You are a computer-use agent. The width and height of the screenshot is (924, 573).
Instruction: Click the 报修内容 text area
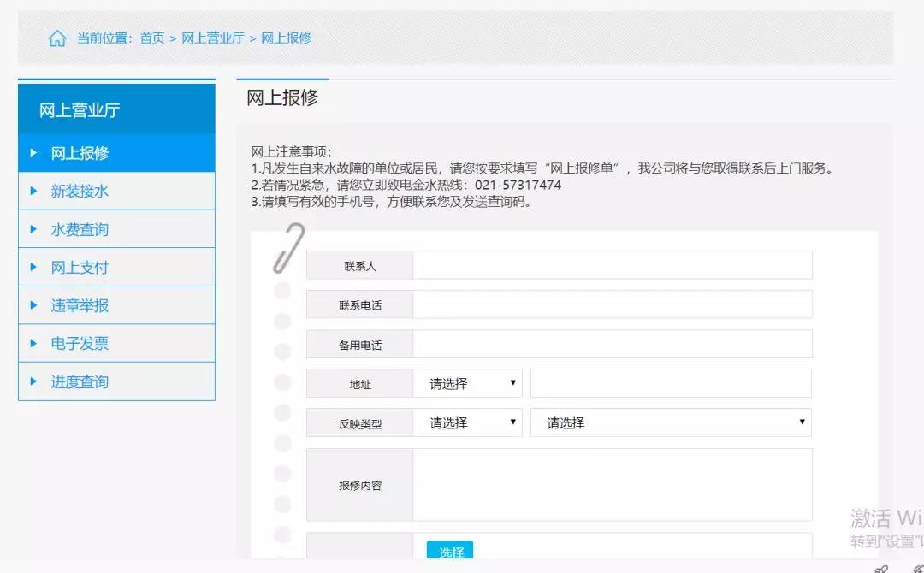612,485
